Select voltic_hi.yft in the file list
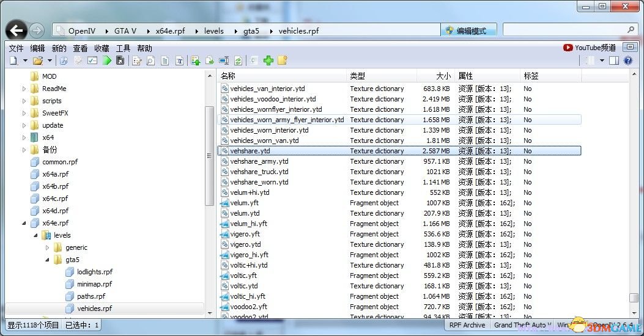Image resolution: width=644 pixels, height=336 pixels. [248, 297]
